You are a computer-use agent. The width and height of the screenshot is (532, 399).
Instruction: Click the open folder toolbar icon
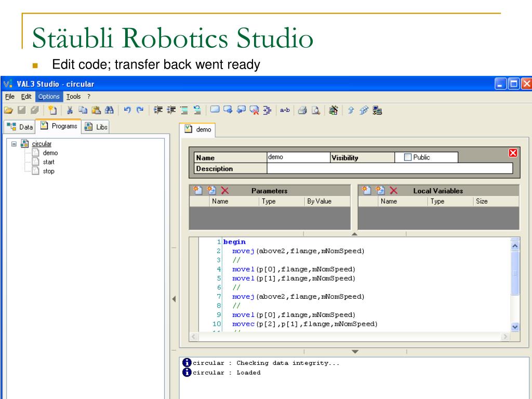8,110
